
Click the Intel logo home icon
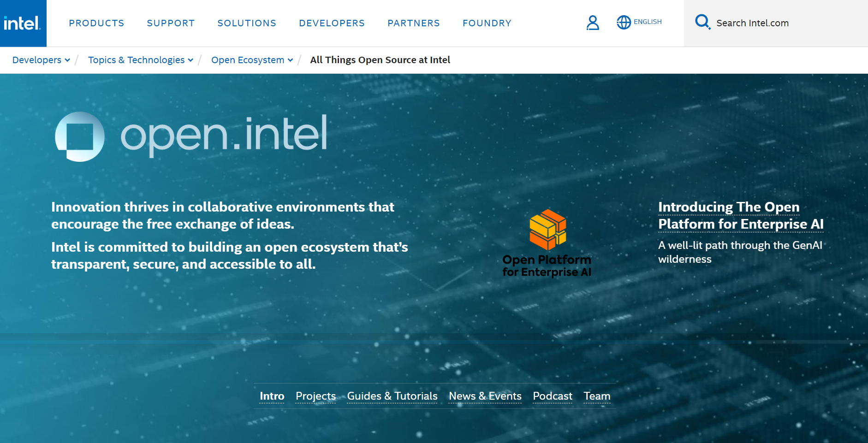coord(23,23)
